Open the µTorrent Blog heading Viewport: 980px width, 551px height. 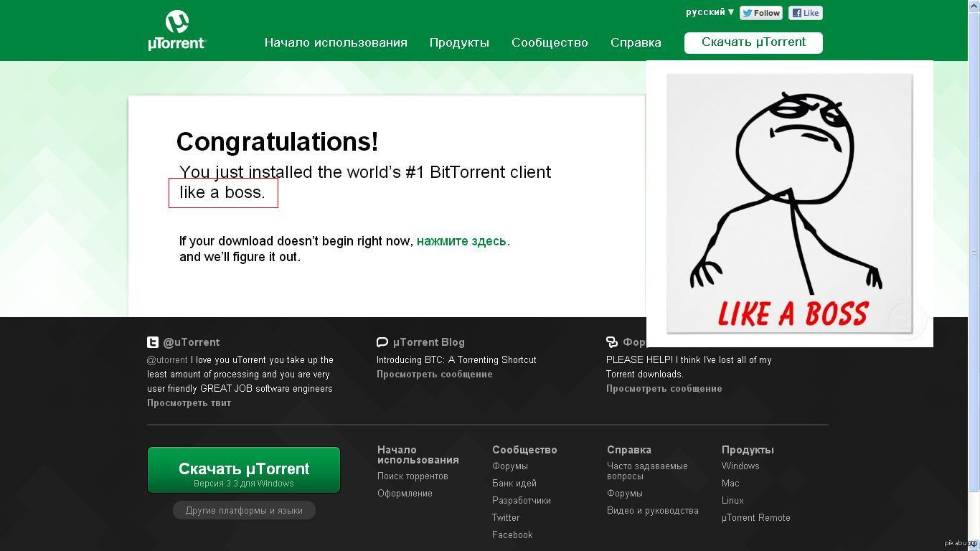(x=429, y=342)
